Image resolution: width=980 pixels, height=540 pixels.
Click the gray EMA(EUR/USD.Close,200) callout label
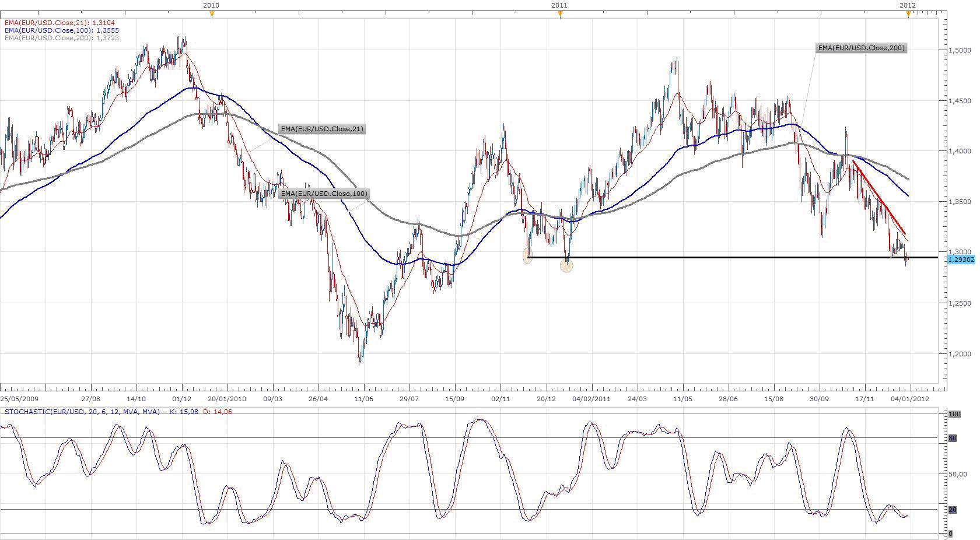[861, 48]
